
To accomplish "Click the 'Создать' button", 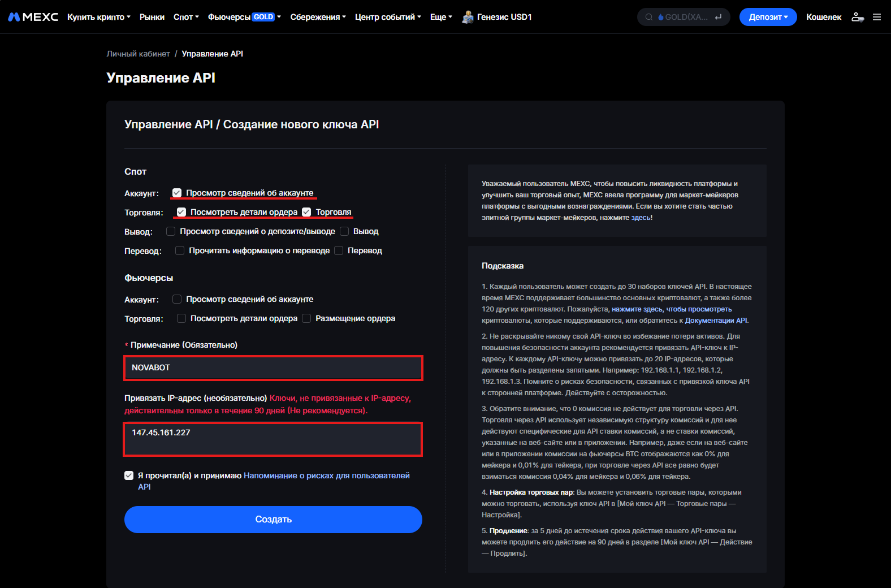I will [x=273, y=519].
